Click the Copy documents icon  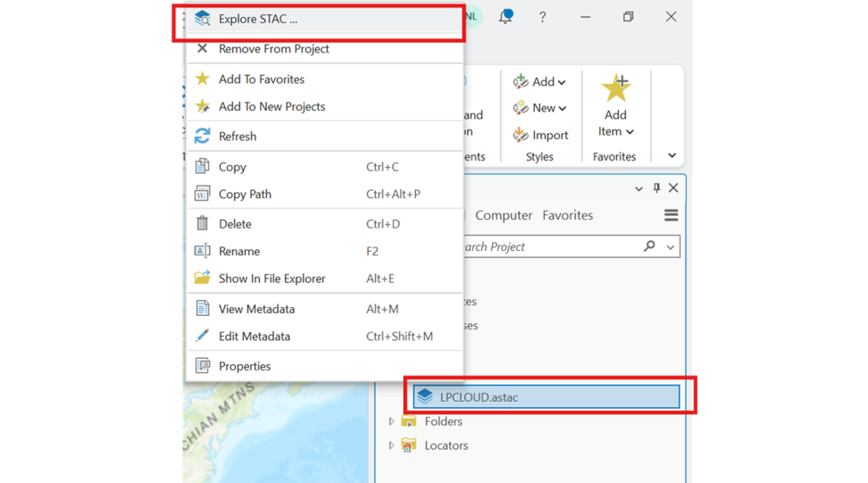[x=203, y=166]
